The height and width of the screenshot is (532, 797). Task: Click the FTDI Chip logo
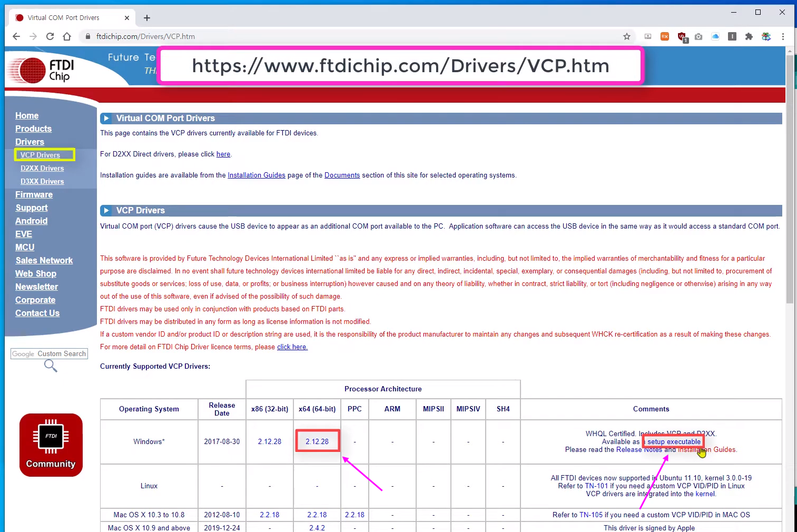click(42, 71)
